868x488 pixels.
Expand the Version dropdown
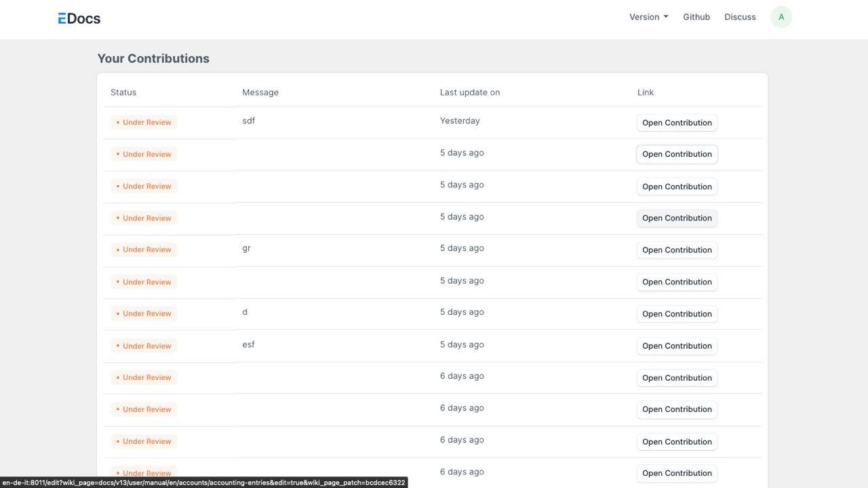648,17
